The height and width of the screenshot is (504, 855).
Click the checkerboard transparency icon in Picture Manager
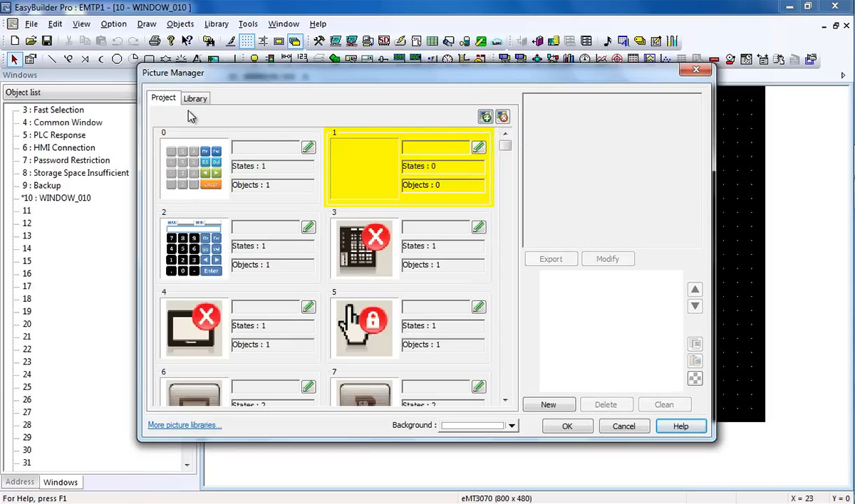tap(695, 379)
